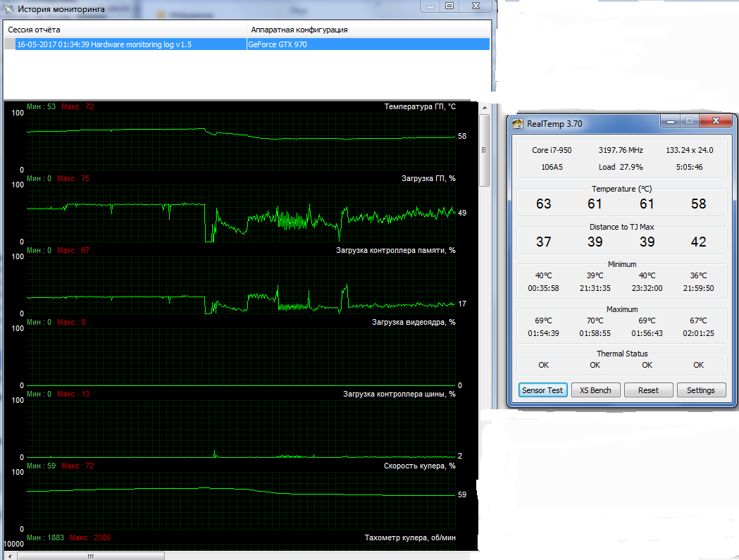739x560 pixels.
Task: Click the Загрузка контроллера памяти graph label
Action: (x=395, y=250)
